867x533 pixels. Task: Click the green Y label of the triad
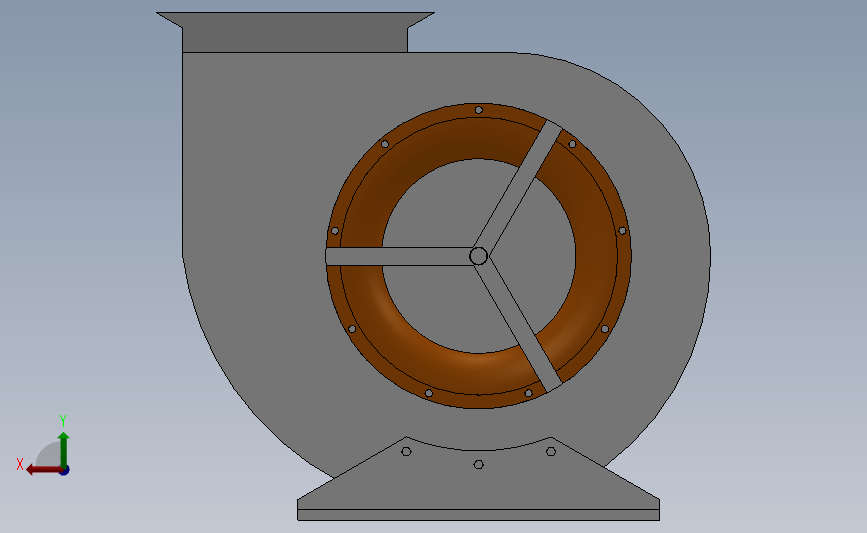[63, 421]
